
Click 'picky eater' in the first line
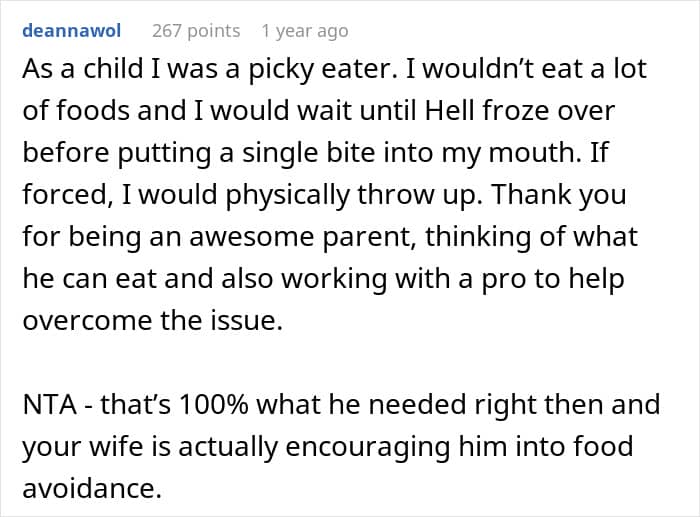(x=323, y=69)
